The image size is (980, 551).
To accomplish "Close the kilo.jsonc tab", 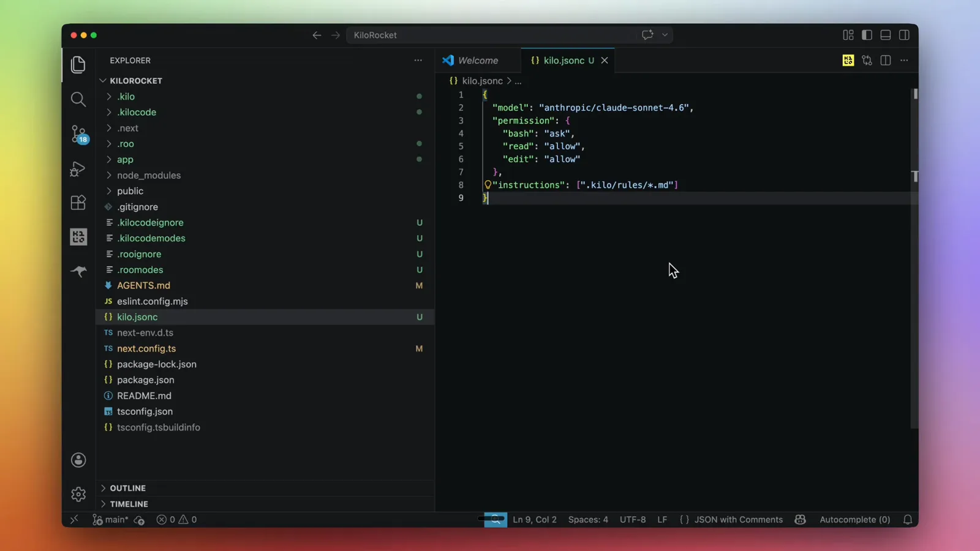I will [605, 61].
